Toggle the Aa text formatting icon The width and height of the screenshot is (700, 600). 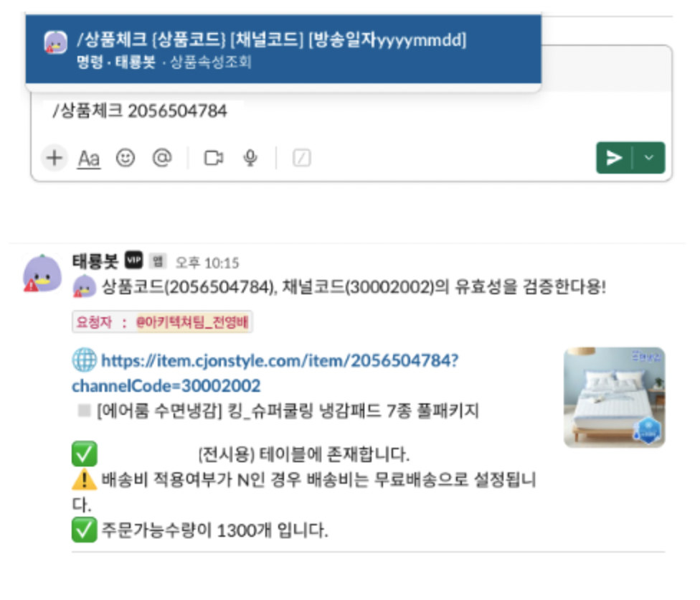click(x=89, y=158)
